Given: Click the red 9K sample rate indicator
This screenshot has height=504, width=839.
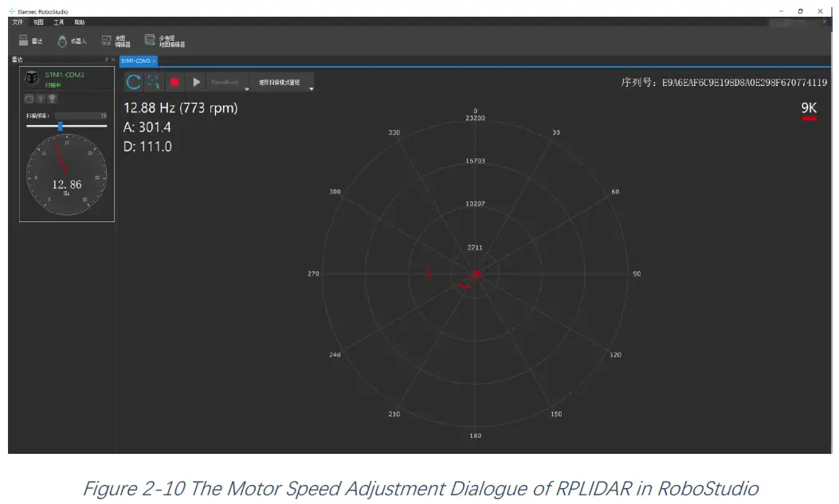Looking at the screenshot, I should 809,110.
